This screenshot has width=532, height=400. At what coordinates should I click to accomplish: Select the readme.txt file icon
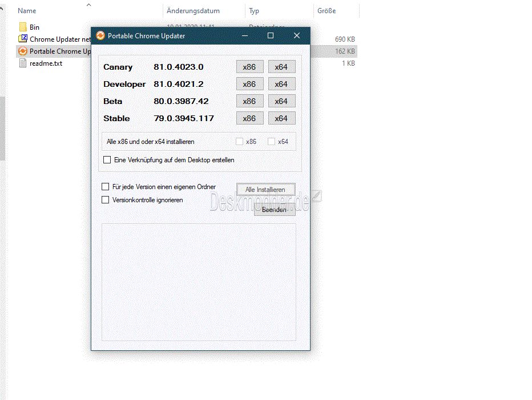tap(23, 63)
